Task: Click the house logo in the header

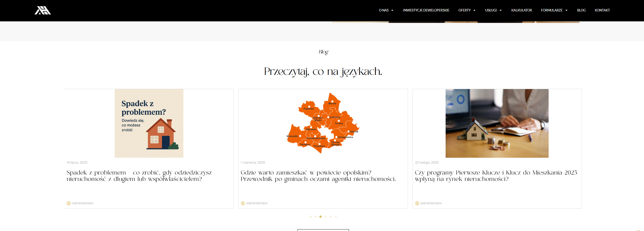Action: (42, 10)
